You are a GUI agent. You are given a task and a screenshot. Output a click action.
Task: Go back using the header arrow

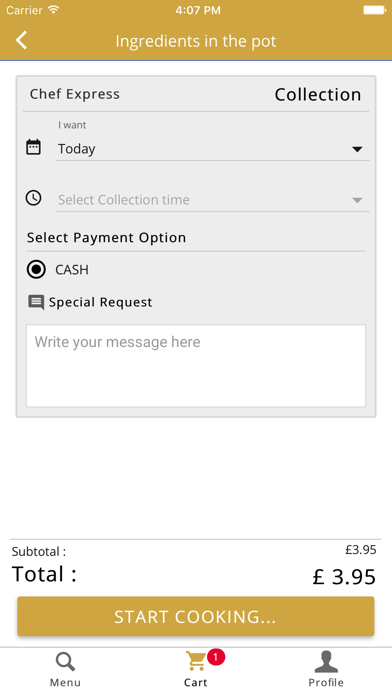click(21, 40)
